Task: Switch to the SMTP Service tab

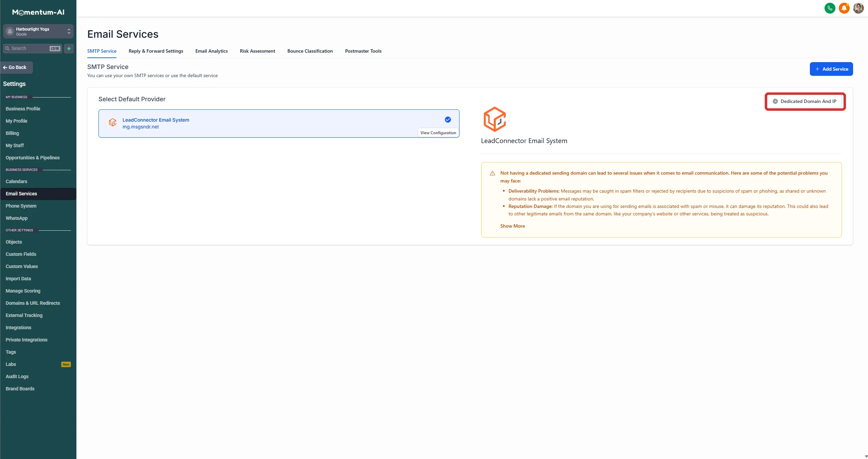Action: click(102, 51)
